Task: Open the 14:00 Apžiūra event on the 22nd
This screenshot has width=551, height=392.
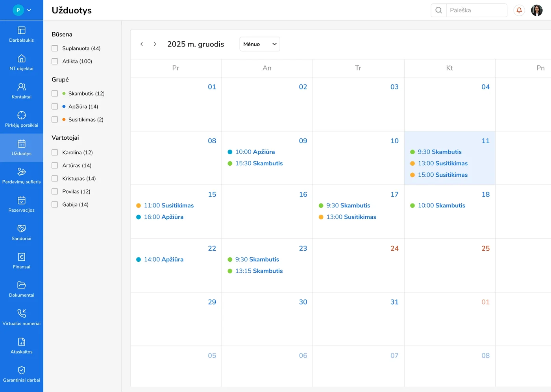Action: [x=163, y=259]
